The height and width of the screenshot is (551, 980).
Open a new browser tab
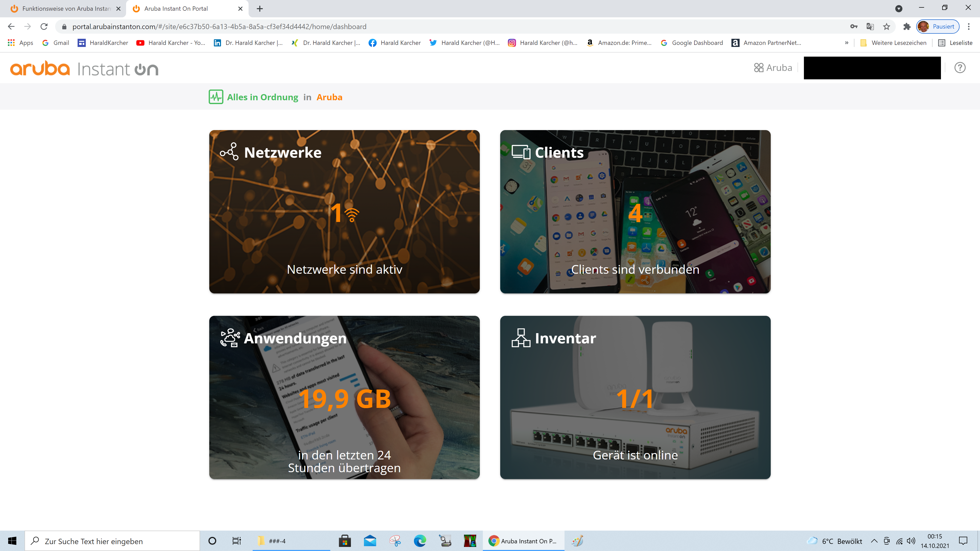point(260,8)
